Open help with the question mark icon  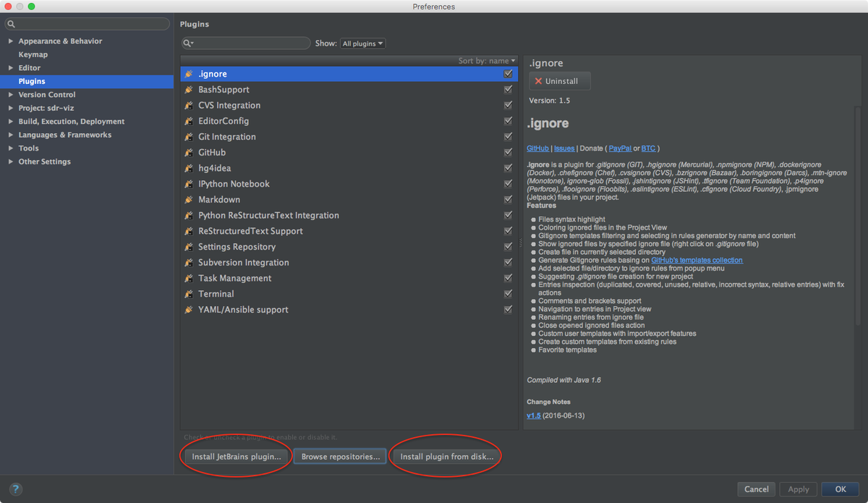click(x=16, y=489)
